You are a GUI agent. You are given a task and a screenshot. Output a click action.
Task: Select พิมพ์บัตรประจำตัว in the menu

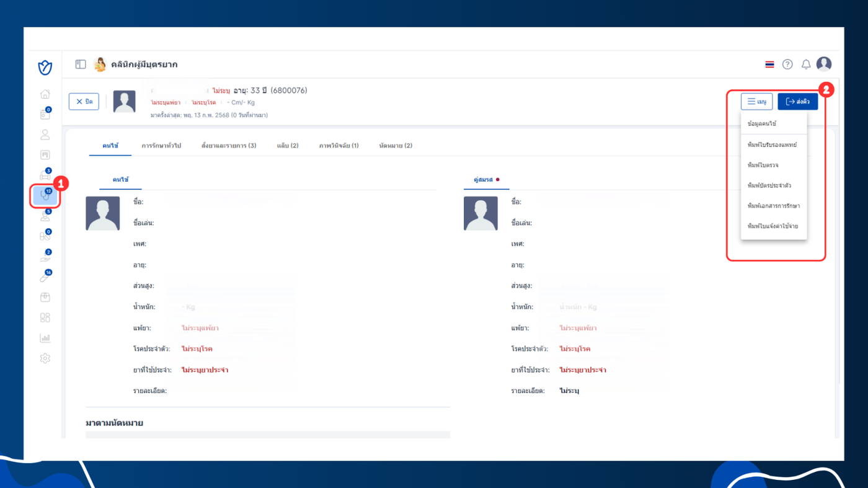coord(769,185)
